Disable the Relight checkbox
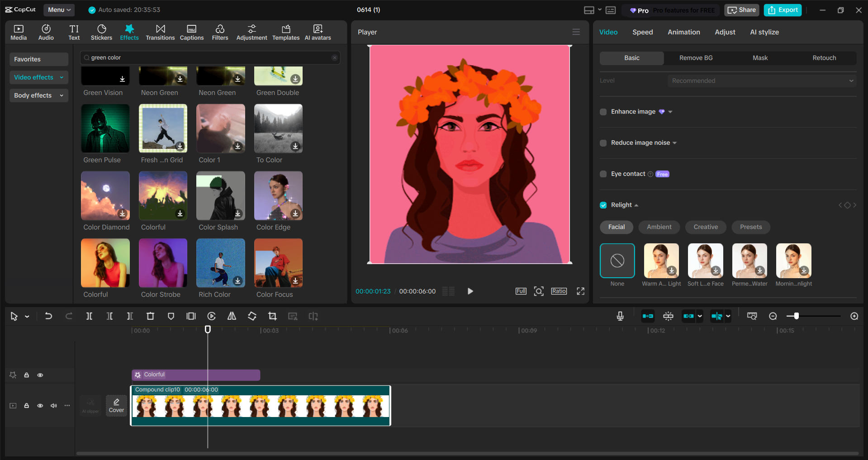The width and height of the screenshot is (868, 460). [603, 205]
